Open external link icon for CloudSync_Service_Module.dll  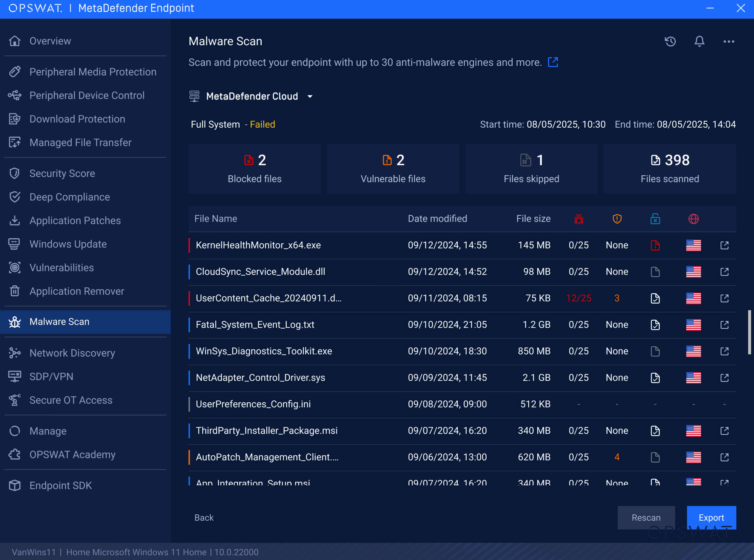tap(725, 271)
